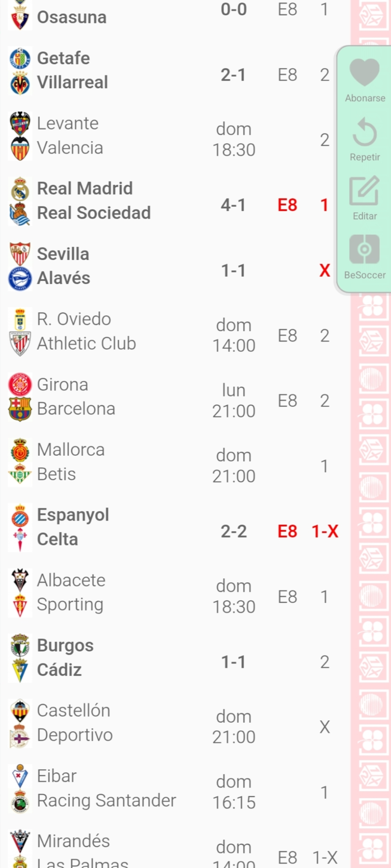Screen dimensions: 391x868
Task: Tap the Abonarse heart icon
Action: [364, 72]
